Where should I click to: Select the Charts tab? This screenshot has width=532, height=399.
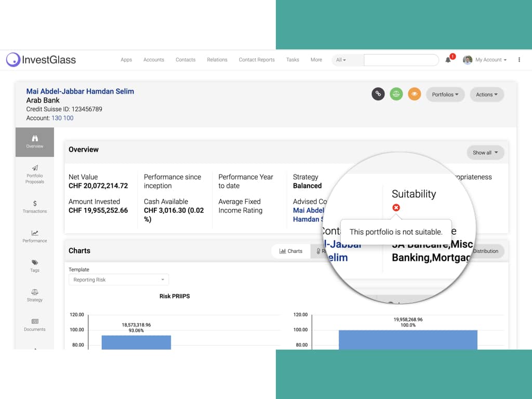tap(291, 251)
